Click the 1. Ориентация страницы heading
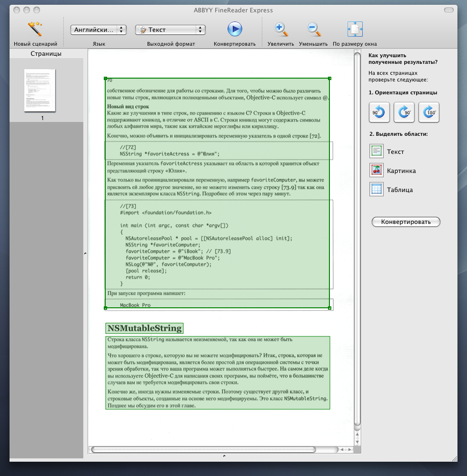The height and width of the screenshot is (476, 467). (x=403, y=92)
